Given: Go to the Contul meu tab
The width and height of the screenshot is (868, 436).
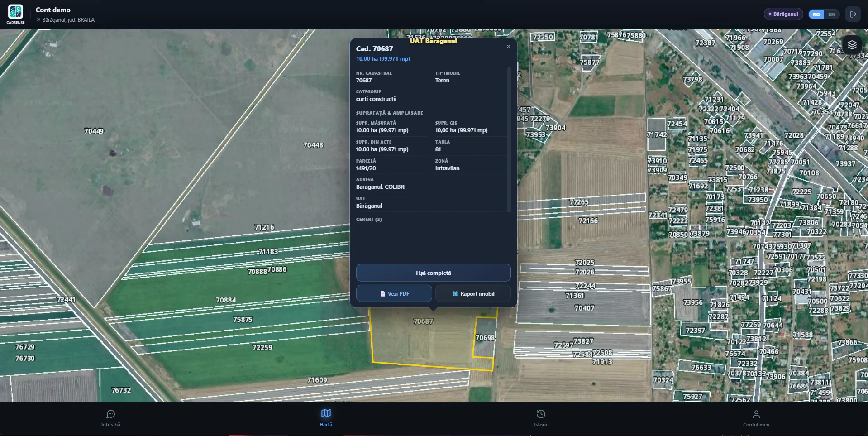Looking at the screenshot, I should coord(756,418).
